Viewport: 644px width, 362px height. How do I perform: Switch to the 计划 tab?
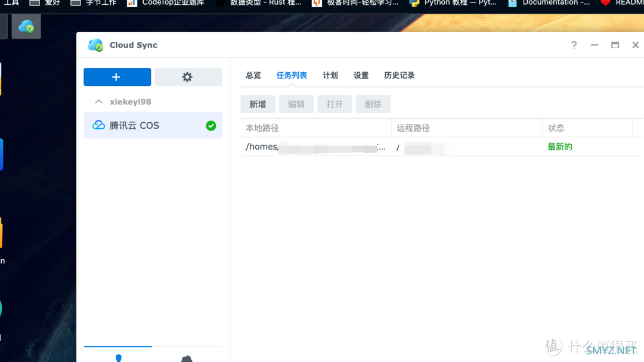[x=330, y=75]
